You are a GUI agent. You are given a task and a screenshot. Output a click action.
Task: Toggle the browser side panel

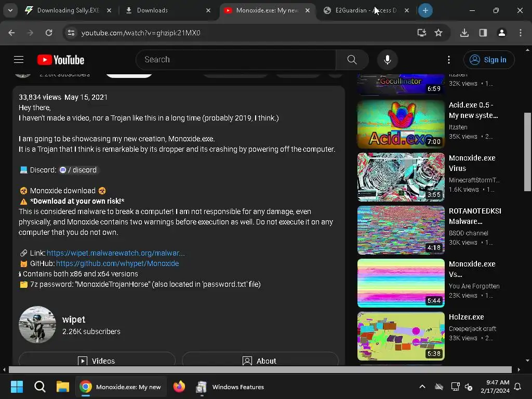tap(483, 33)
